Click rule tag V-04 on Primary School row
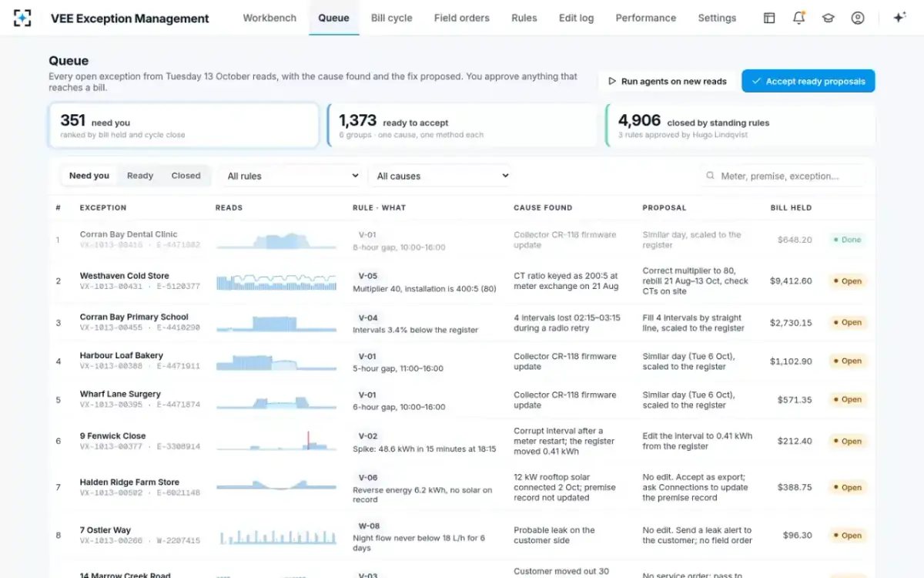Screen dimensions: 924x578 click(x=367, y=317)
